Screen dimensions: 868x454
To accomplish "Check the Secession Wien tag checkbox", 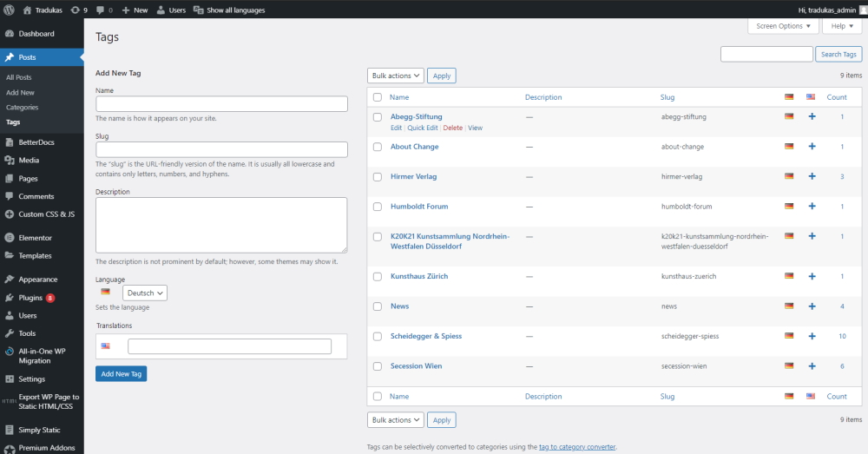I will click(378, 366).
